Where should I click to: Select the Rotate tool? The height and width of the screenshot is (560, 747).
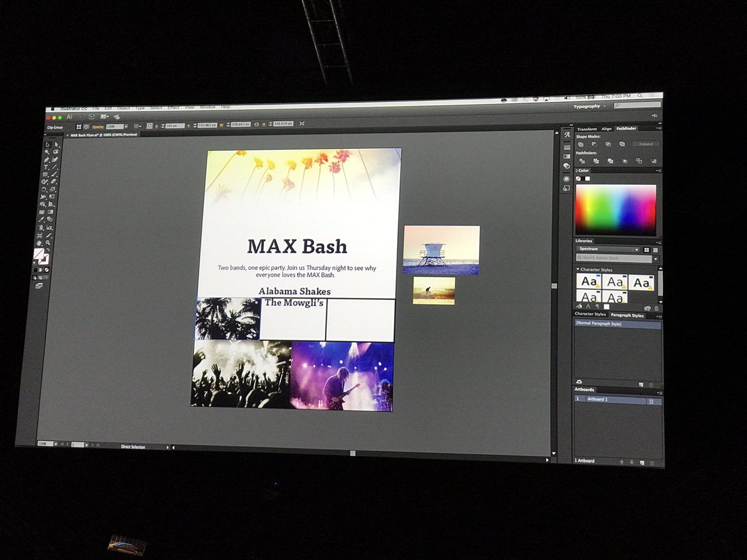[x=44, y=190]
